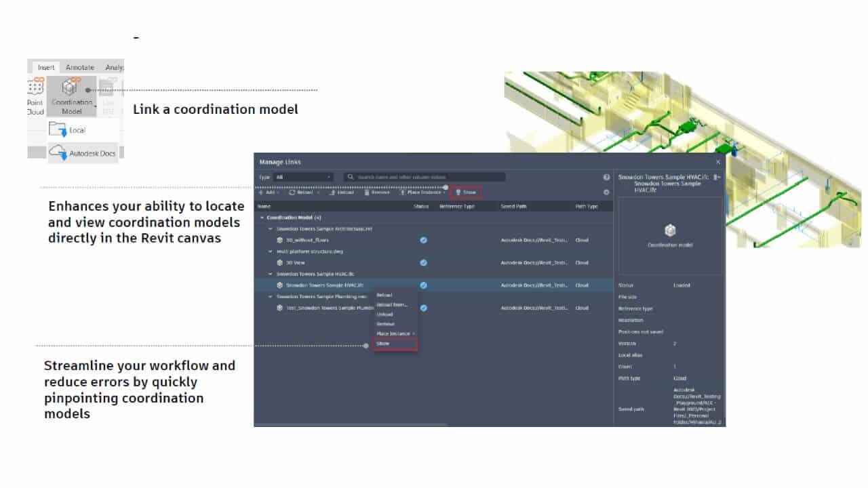This screenshot has height=488, width=868.
Task: Click the cube icon of 3D_without_floors
Action: [279, 240]
